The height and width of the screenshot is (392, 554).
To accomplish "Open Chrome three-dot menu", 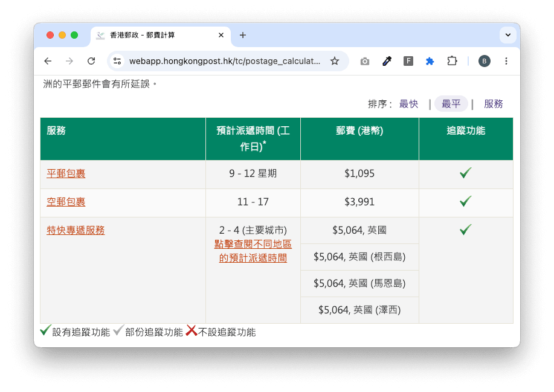I will [506, 61].
